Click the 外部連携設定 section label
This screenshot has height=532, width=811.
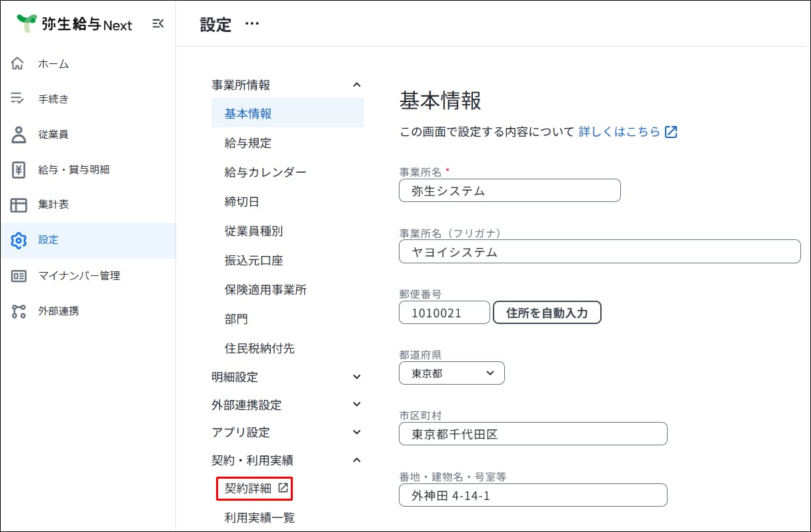[x=247, y=405]
